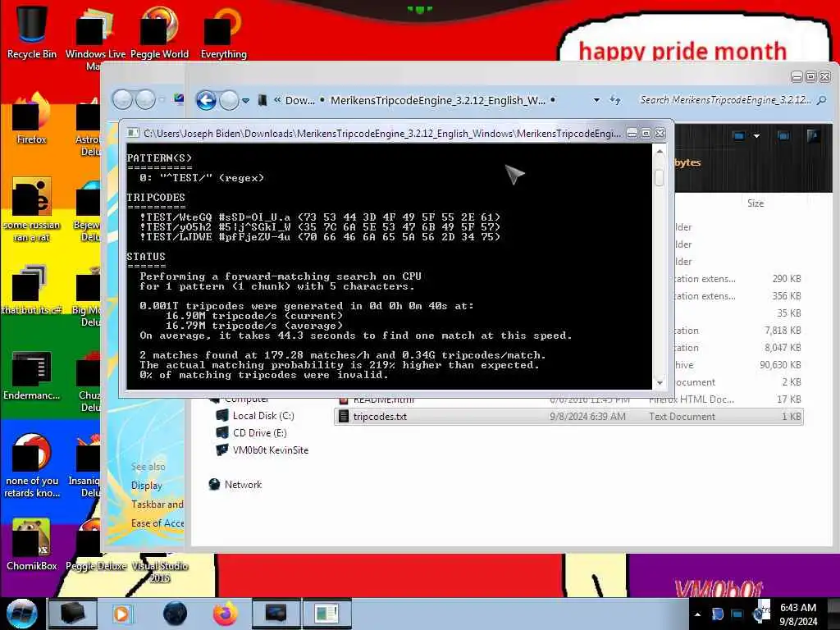The image size is (840, 630).
Task: Click the dark globe taskbar icon
Action: point(176,614)
